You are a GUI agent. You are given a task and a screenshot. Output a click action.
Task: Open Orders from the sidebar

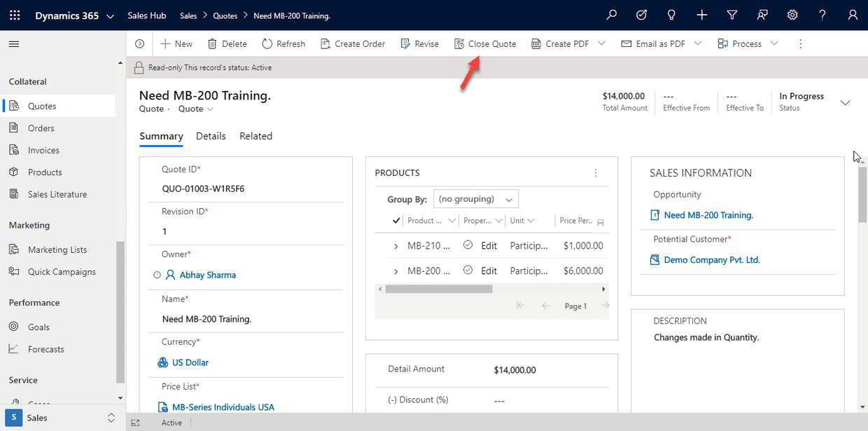point(41,128)
